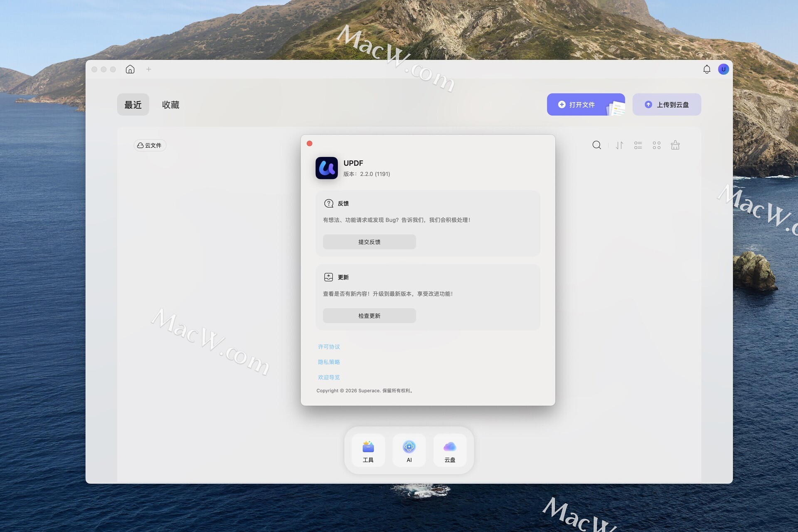Select the 收藏 tab
The width and height of the screenshot is (798, 532).
click(x=170, y=105)
